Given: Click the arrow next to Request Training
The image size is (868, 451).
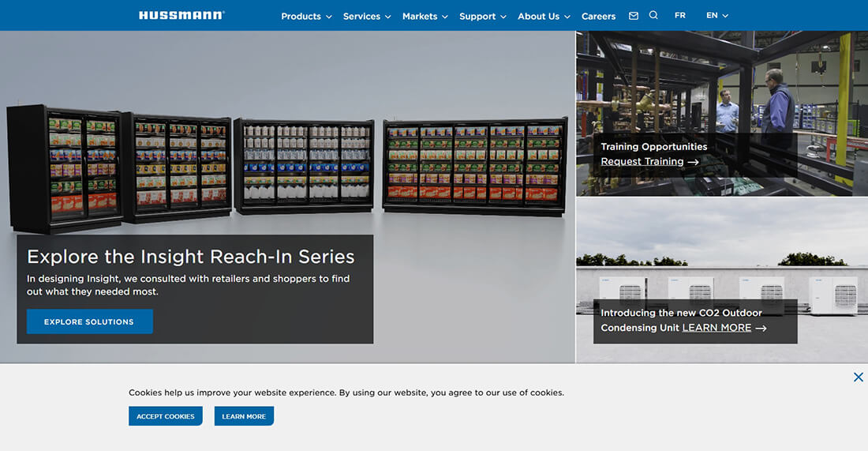Looking at the screenshot, I should coord(693,162).
